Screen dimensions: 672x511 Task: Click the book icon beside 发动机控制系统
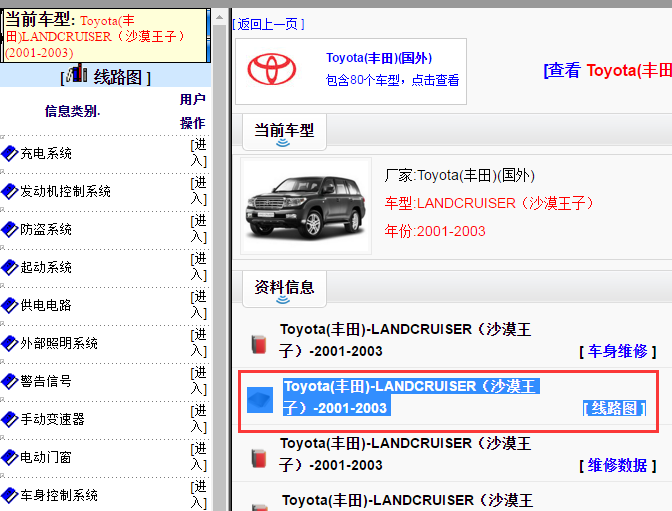(9, 191)
